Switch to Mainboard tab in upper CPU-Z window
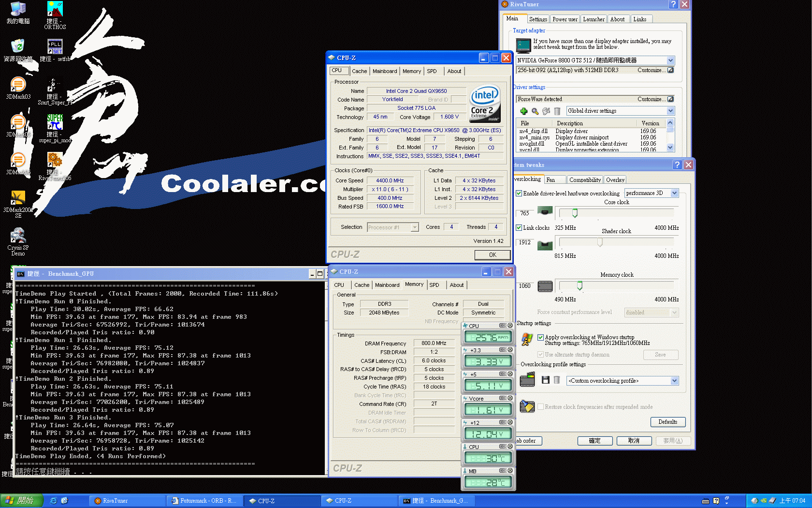 (x=385, y=71)
